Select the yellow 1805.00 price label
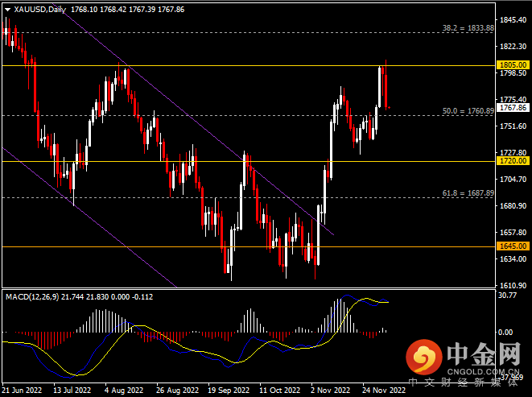The width and height of the screenshot is (532, 397). coord(512,64)
